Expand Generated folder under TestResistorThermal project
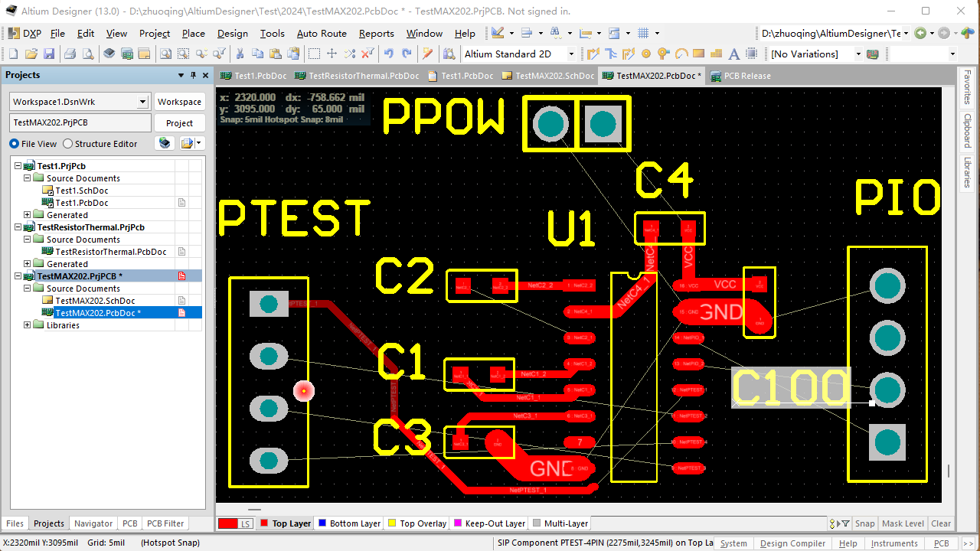The image size is (980, 551). coord(28,264)
